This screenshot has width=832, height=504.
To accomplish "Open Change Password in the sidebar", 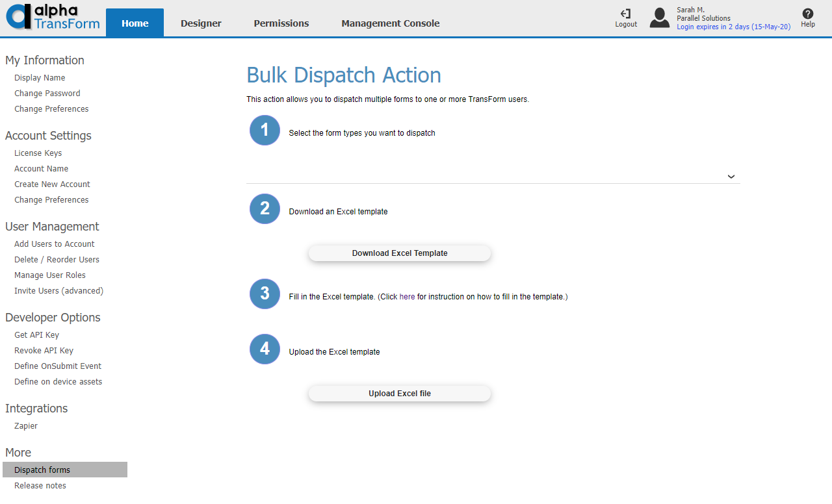I will [x=47, y=93].
